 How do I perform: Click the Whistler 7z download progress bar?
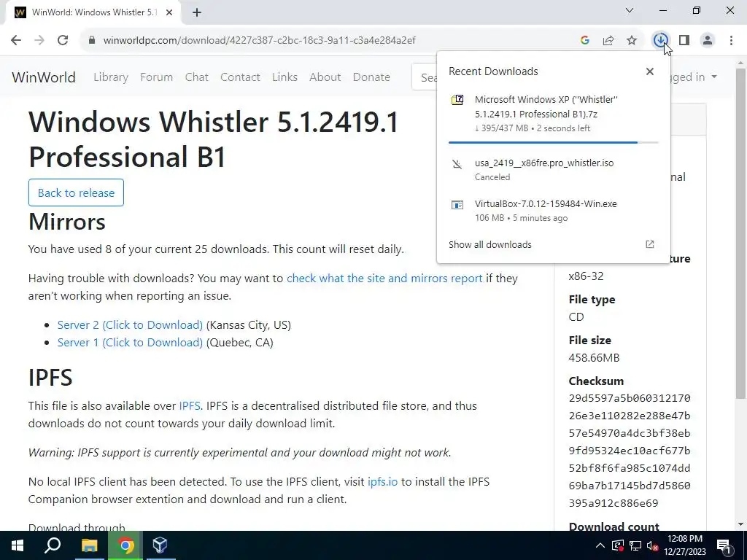pos(553,142)
